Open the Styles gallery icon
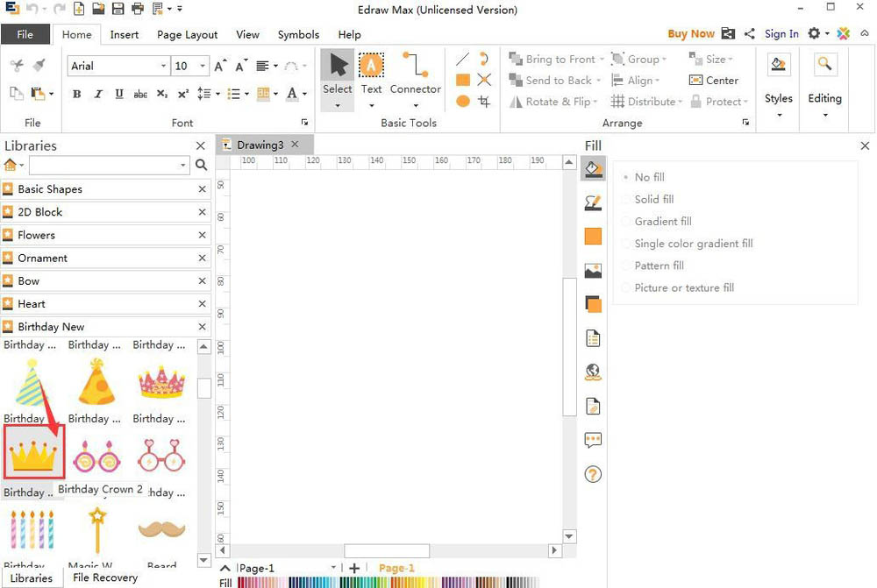 tap(778, 66)
